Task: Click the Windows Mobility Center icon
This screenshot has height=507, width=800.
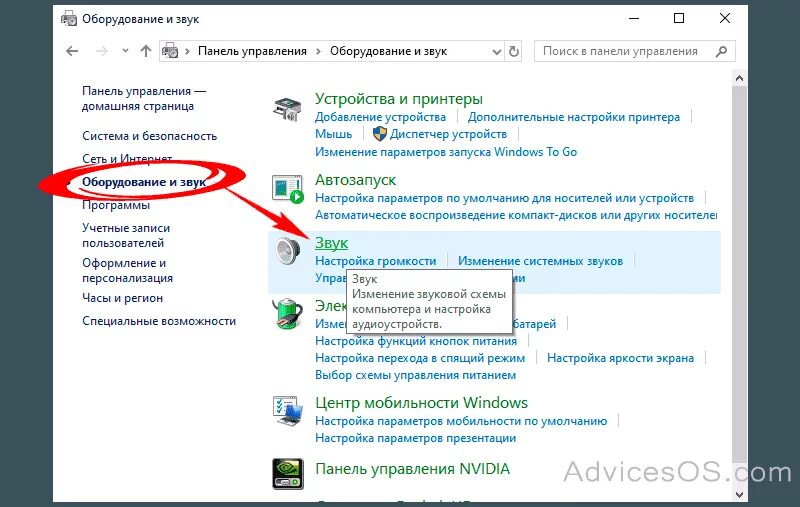Action: pos(288,411)
